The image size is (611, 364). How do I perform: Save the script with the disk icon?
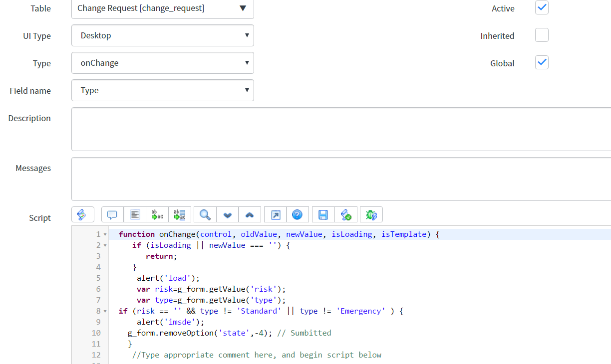tap(322, 214)
